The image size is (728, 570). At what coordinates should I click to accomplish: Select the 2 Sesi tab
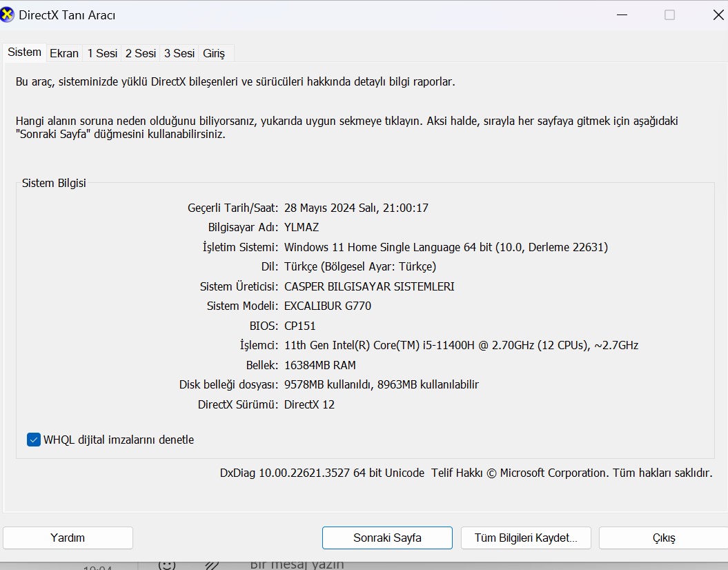pos(141,53)
